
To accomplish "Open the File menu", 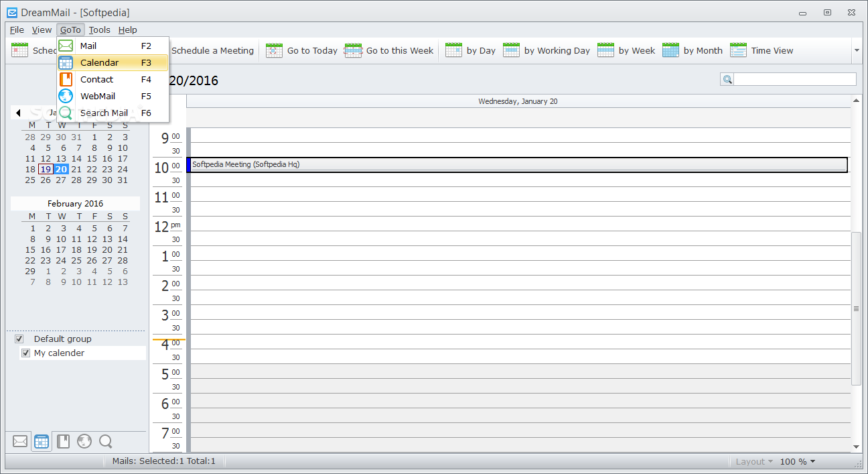I will click(x=17, y=29).
